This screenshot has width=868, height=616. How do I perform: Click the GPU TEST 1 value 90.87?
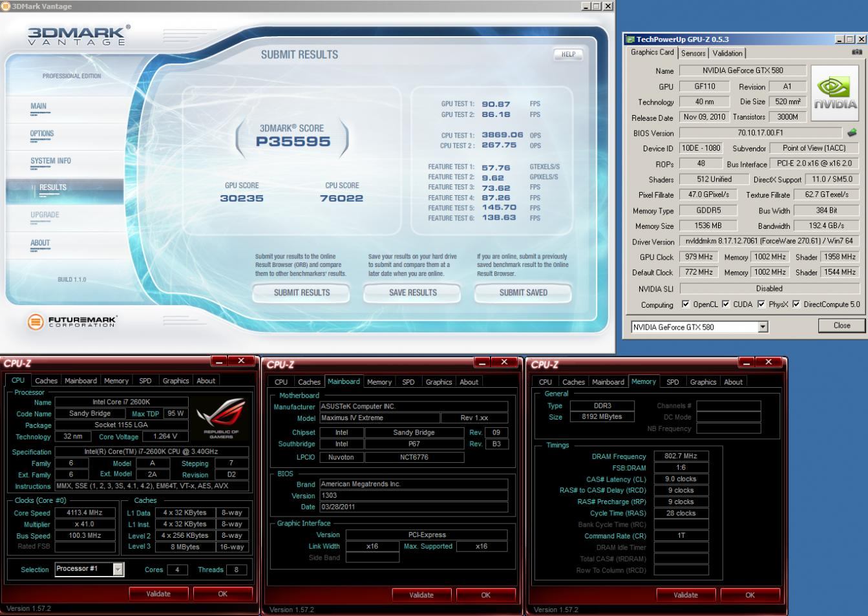click(496, 104)
